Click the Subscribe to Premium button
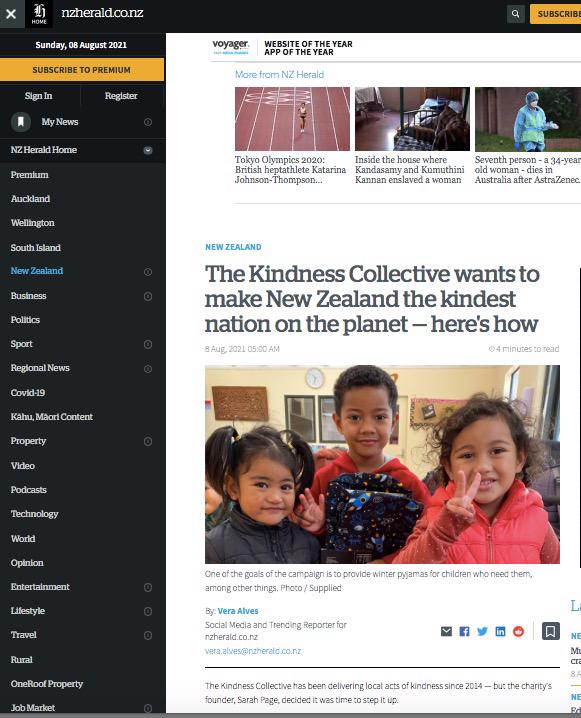This screenshot has height=718, width=581. pos(82,70)
